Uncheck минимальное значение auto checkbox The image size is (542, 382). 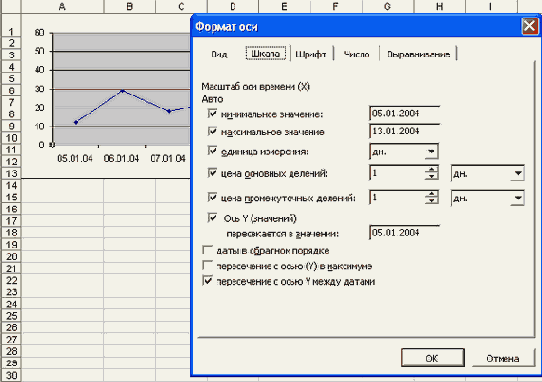pos(212,113)
